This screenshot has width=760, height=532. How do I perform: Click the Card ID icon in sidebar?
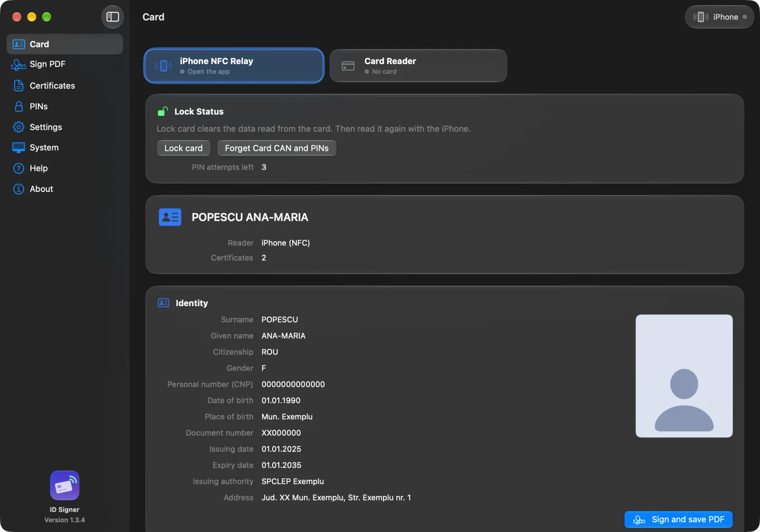(x=19, y=44)
